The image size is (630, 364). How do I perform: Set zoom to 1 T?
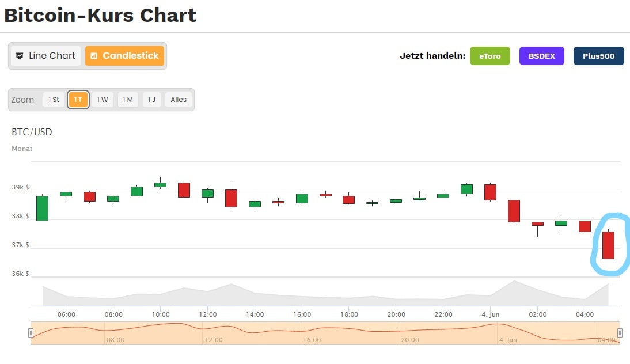click(x=78, y=100)
